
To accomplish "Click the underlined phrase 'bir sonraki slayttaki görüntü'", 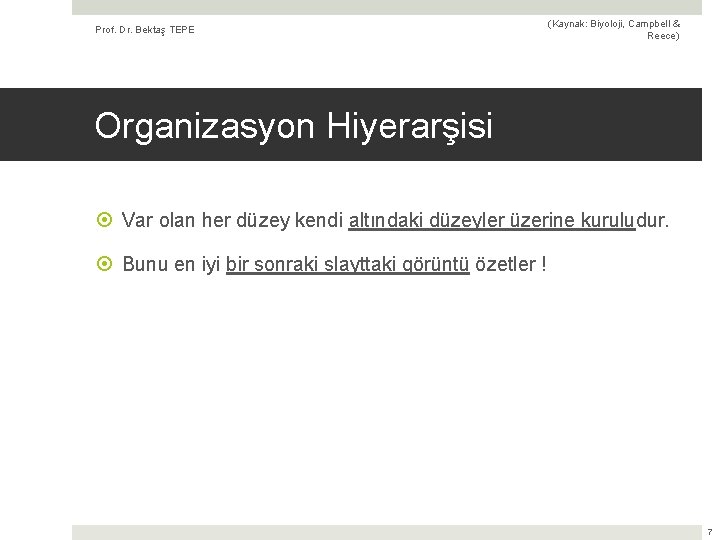I will click(x=348, y=264).
